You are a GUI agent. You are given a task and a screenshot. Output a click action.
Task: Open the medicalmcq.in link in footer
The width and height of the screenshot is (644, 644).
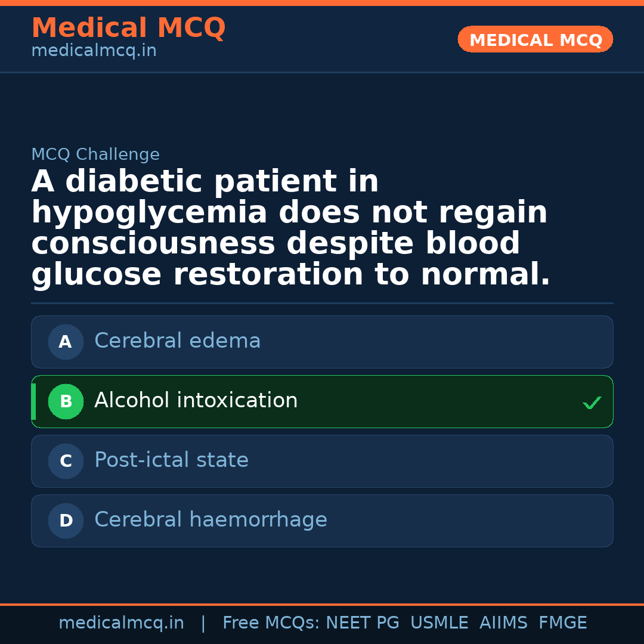tap(121, 623)
